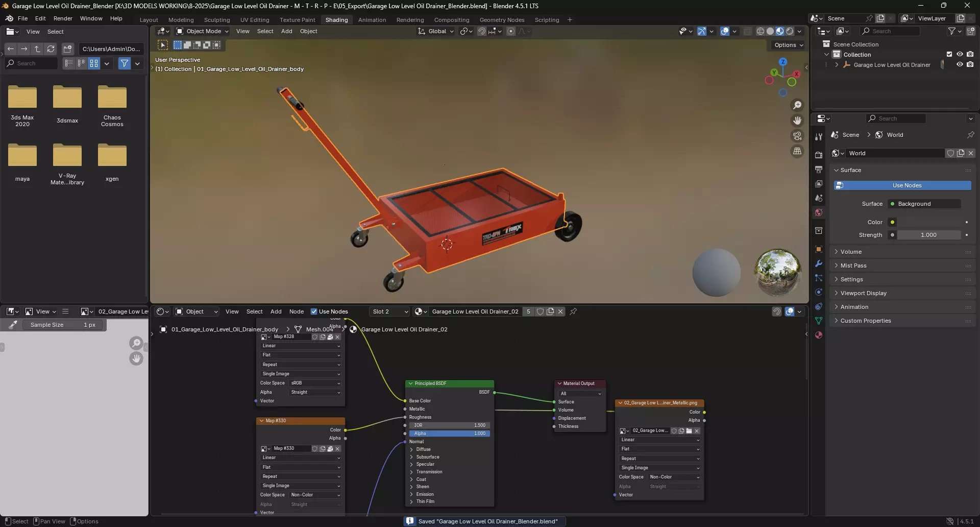Open Global transform orientation dropdown
The height and width of the screenshot is (527, 980).
point(435,31)
